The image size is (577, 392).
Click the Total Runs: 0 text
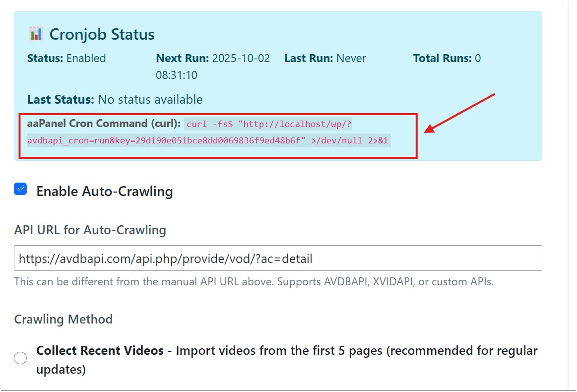pyautogui.click(x=447, y=59)
